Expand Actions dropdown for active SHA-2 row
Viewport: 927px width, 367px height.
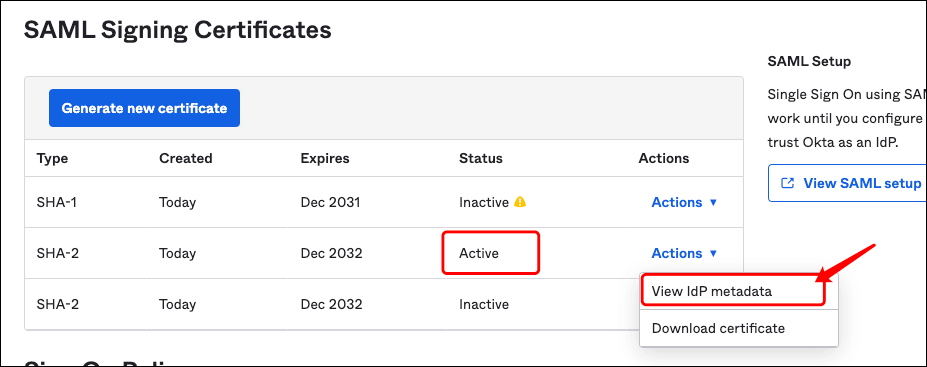tap(684, 253)
